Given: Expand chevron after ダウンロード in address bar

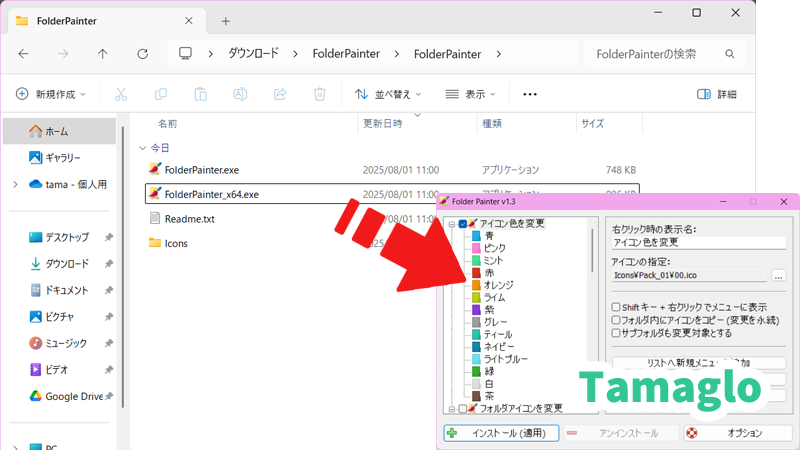Looking at the screenshot, I should pyautogui.click(x=295, y=54).
